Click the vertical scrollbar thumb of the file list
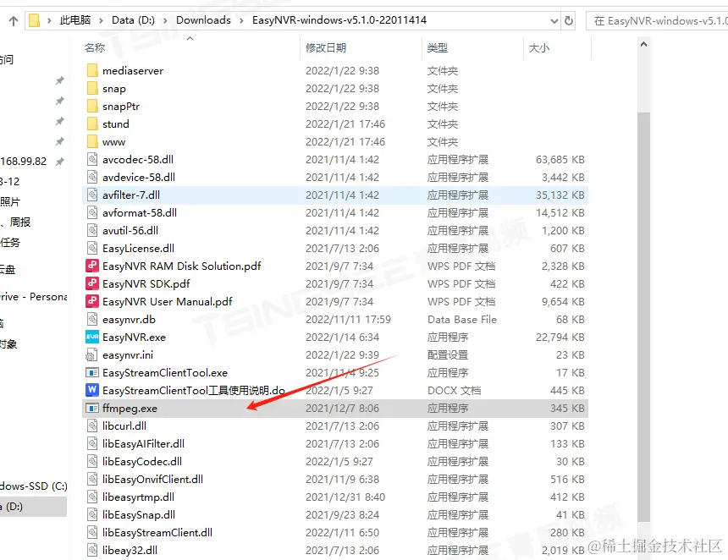The image size is (728, 560). click(643, 316)
